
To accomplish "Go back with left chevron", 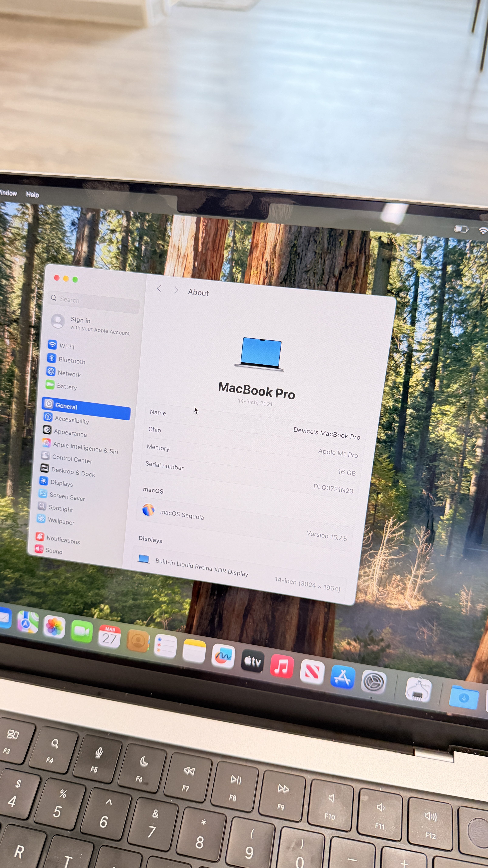I will pyautogui.click(x=159, y=288).
